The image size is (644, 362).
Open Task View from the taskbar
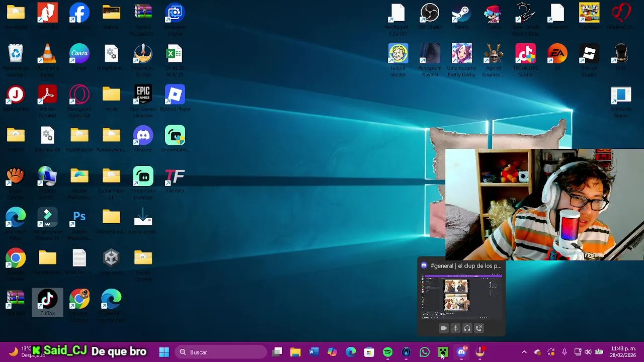coord(277,352)
